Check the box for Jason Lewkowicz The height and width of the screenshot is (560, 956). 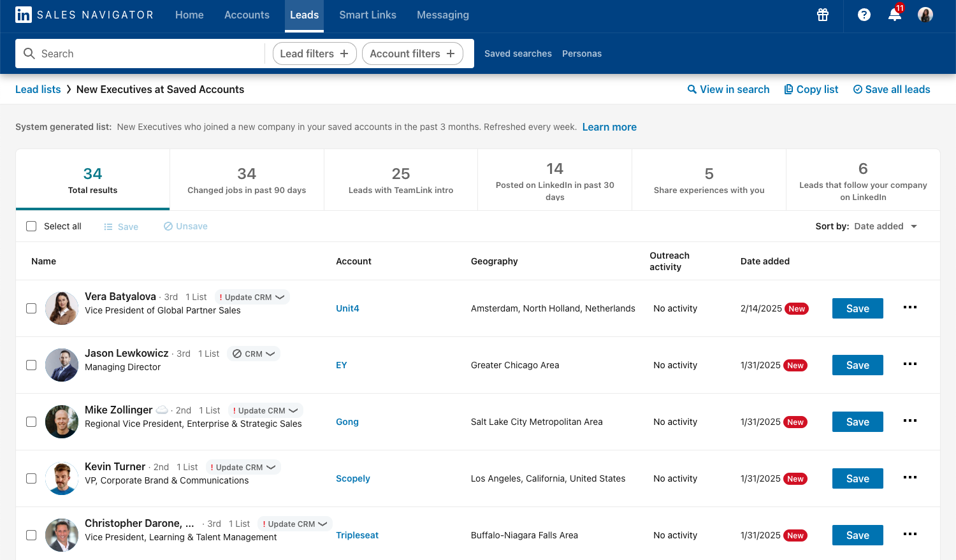tap(31, 365)
